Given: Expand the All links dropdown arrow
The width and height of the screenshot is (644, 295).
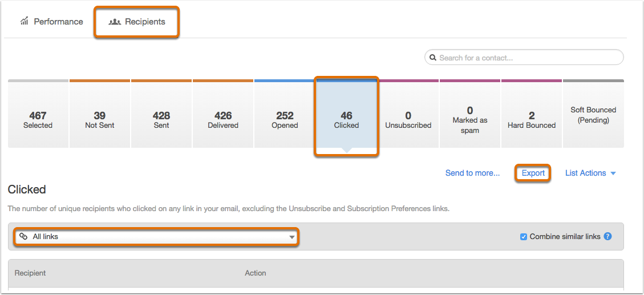Looking at the screenshot, I should [291, 237].
